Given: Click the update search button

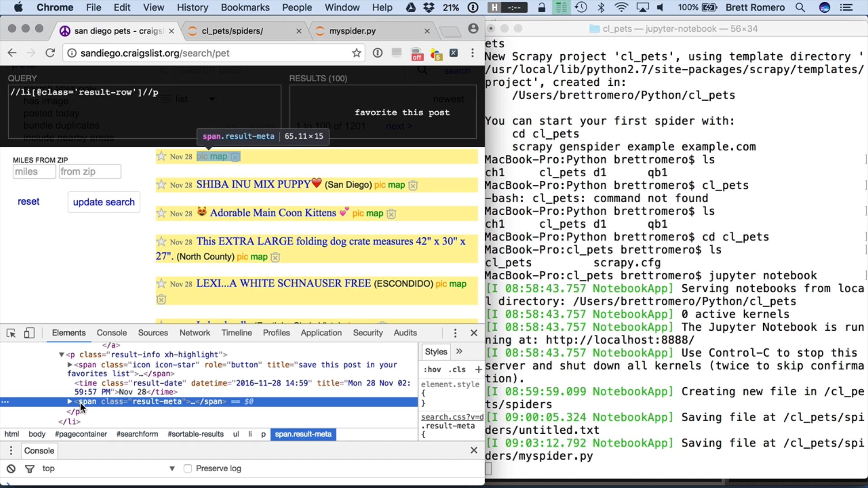Looking at the screenshot, I should (x=104, y=202).
